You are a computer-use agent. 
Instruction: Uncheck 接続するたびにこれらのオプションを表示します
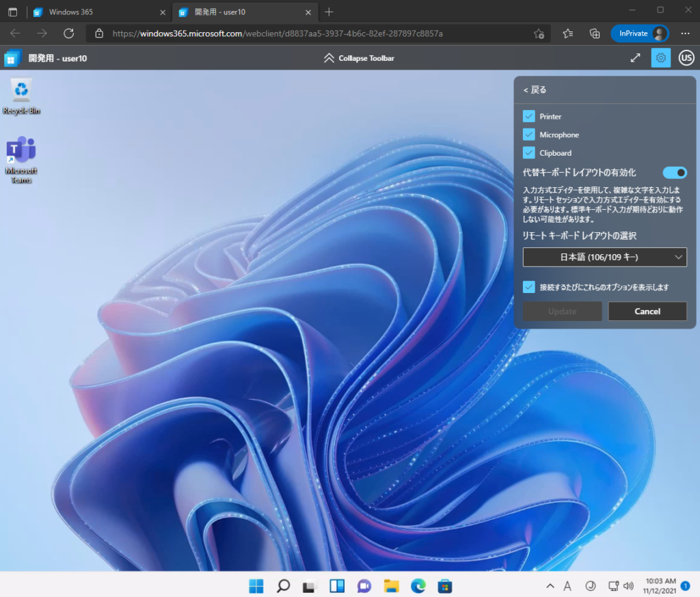(x=528, y=287)
